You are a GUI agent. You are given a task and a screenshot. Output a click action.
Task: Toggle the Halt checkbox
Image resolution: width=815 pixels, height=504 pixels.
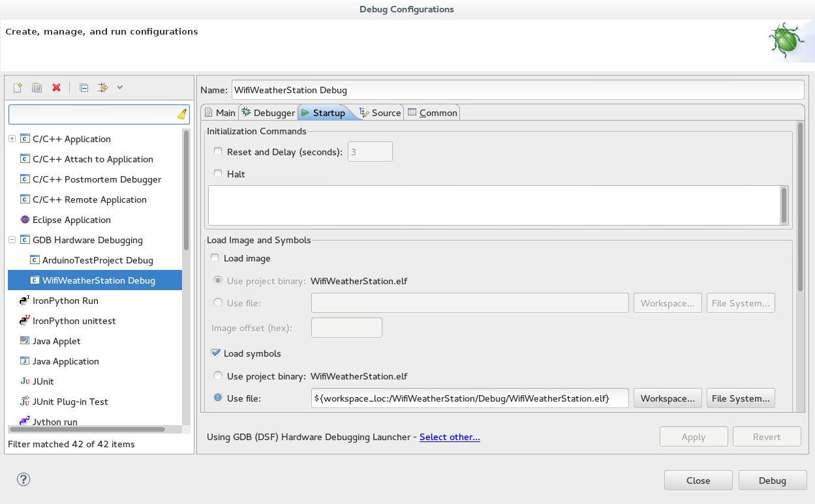[218, 173]
